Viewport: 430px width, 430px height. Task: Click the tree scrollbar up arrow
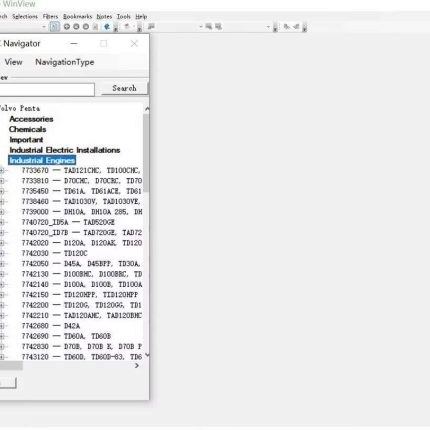[147, 109]
